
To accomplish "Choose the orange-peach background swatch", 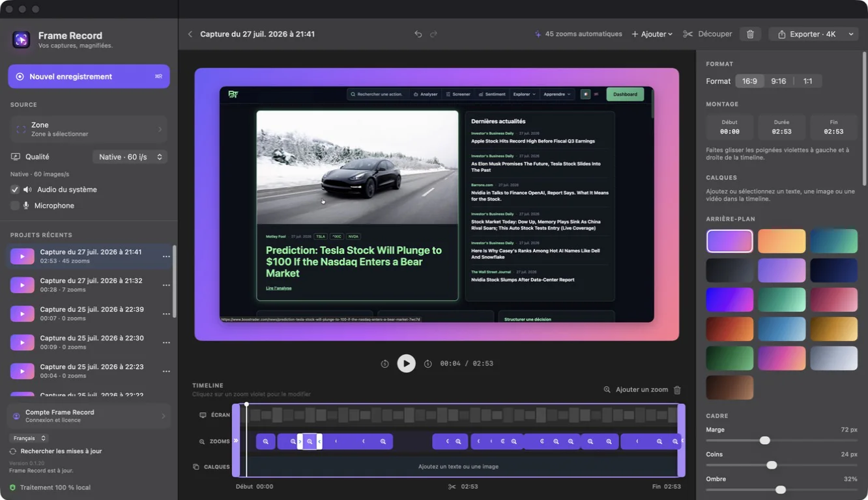I will pos(782,241).
